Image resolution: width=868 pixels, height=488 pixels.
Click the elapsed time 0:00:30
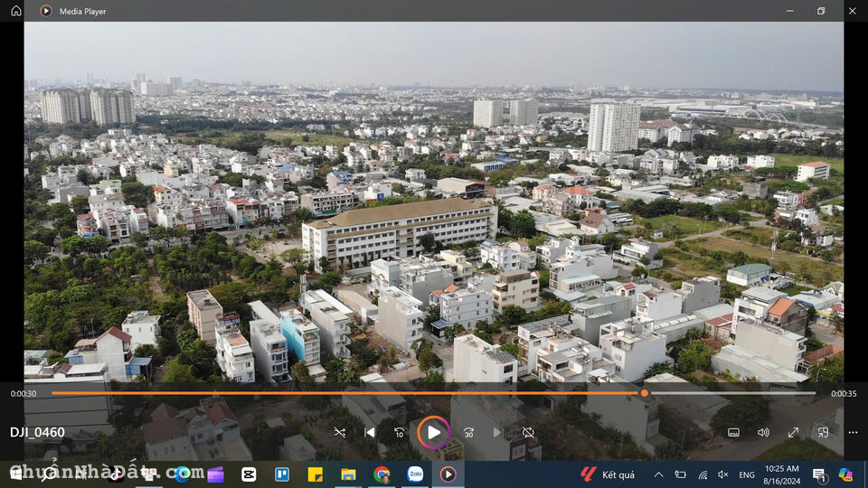click(24, 393)
